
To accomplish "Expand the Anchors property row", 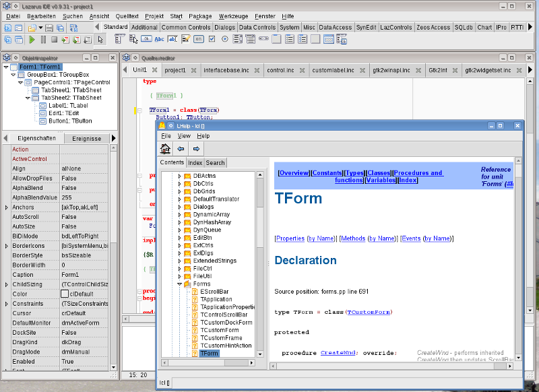I will point(6,207).
